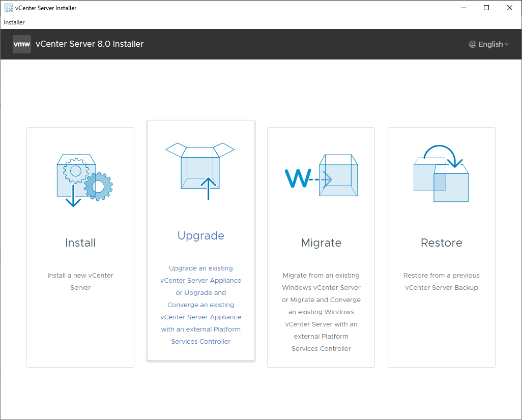Click "Migrate from an existing Windows" description
This screenshot has height=420, width=522.
pos(321,281)
